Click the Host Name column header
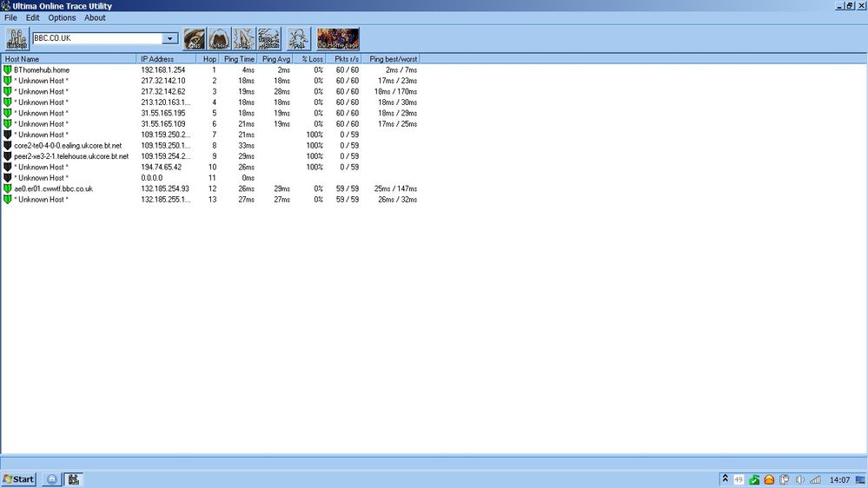Viewport: 868px width, 488px height. [69, 59]
